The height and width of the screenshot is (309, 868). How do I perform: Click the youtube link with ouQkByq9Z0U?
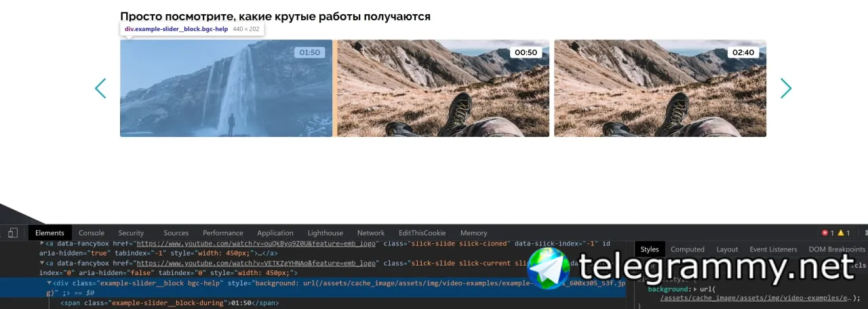click(x=256, y=243)
